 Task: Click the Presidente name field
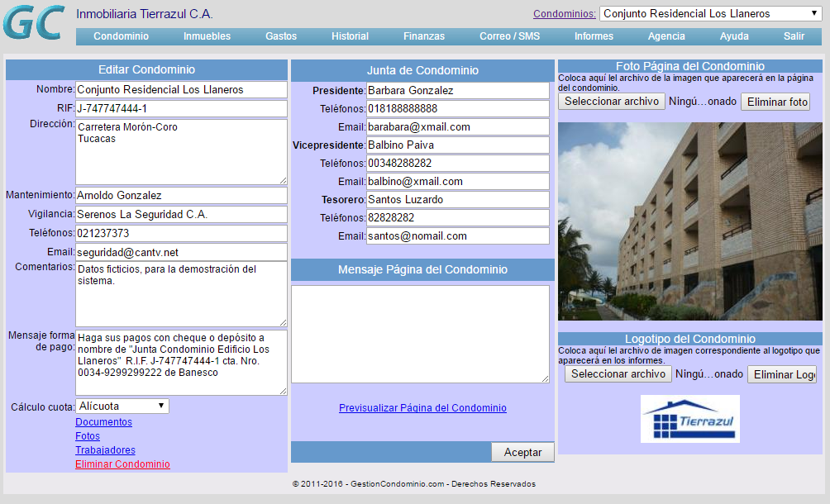click(457, 91)
